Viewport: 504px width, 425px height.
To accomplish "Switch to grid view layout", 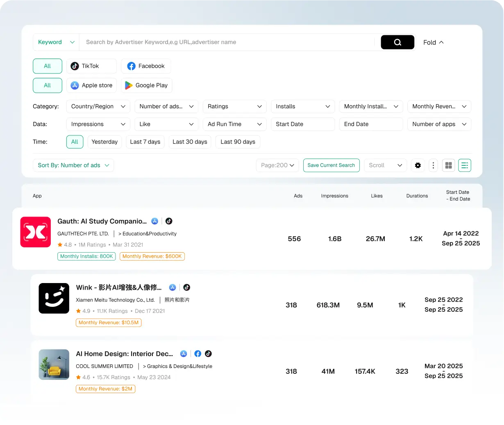I will point(448,165).
